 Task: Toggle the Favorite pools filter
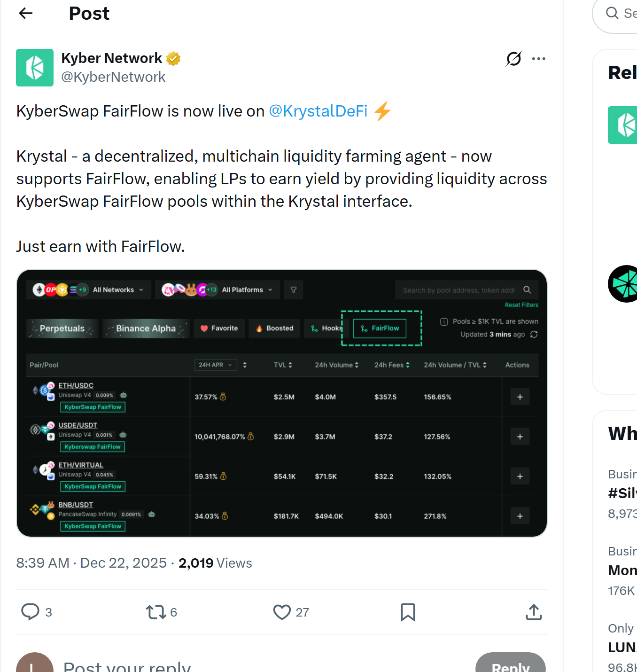pos(219,328)
